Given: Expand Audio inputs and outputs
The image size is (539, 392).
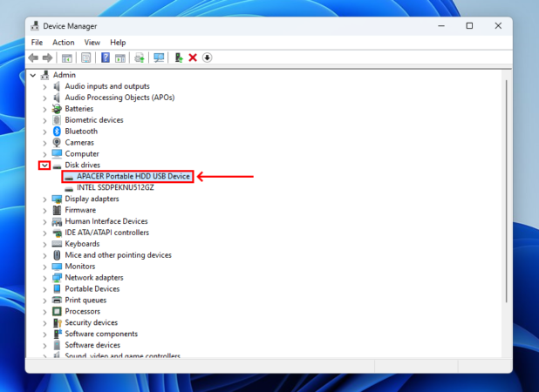Looking at the screenshot, I should coord(44,87).
